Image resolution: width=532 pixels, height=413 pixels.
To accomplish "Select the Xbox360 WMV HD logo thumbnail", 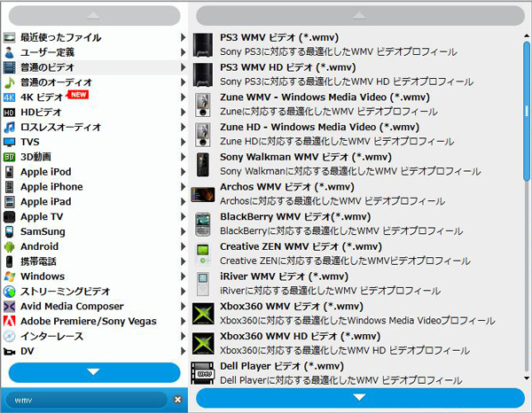I will coord(203,344).
